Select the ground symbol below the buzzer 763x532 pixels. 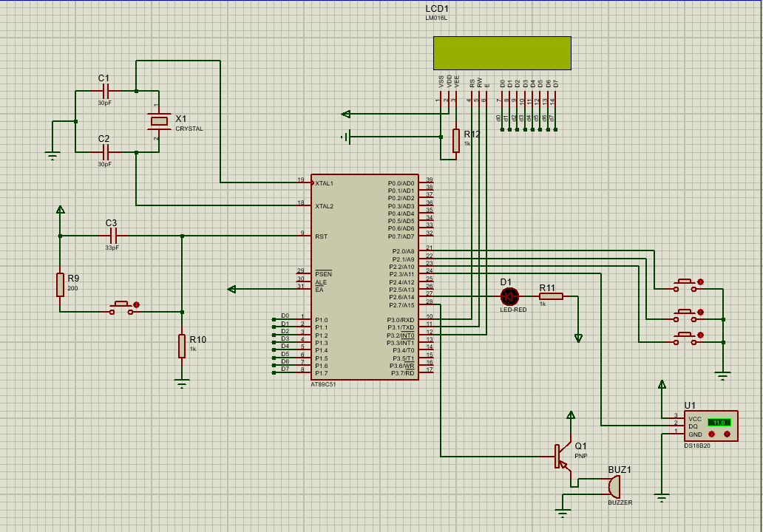click(563, 514)
